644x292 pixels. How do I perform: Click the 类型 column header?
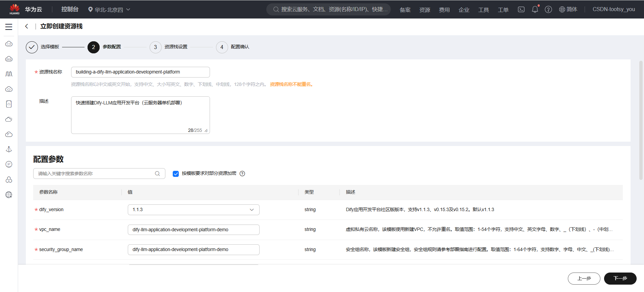tap(309, 192)
